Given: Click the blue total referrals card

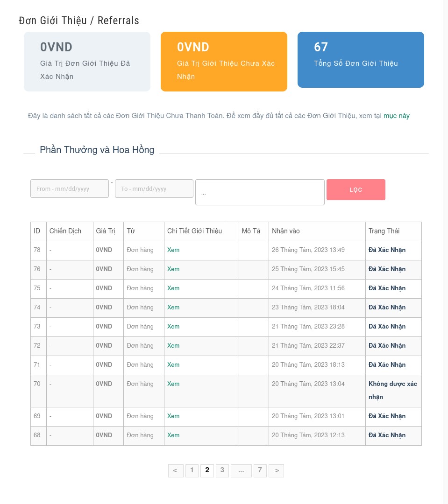Looking at the screenshot, I should pyautogui.click(x=361, y=60).
